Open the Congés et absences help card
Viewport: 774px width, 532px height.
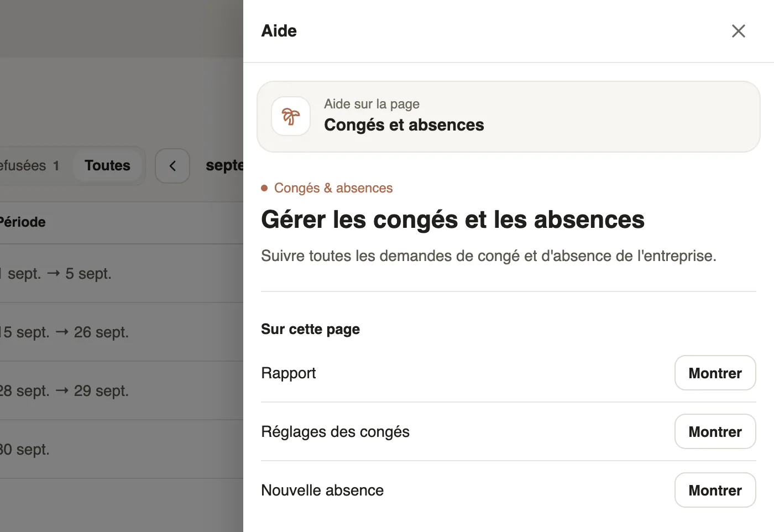point(509,117)
